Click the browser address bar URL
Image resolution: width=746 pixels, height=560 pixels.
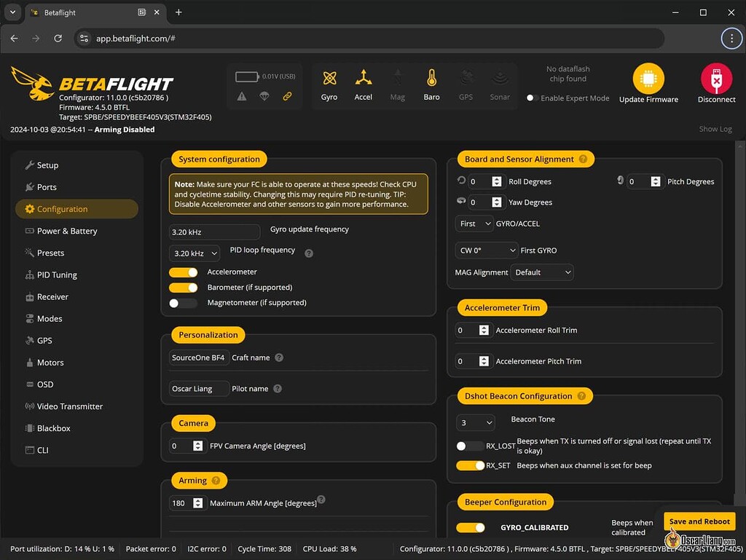pyautogui.click(x=136, y=39)
